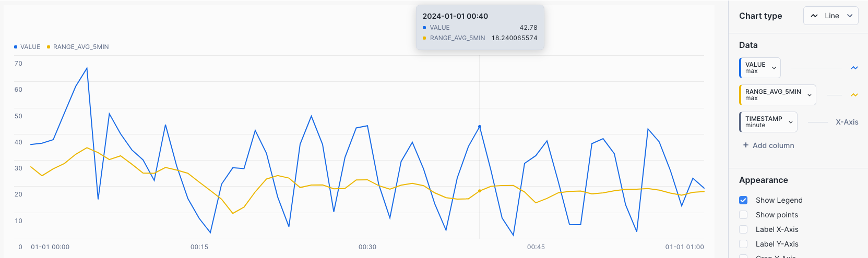The image size is (868, 258).
Task: Click the 00:45 x-axis tick label
Action: [536, 247]
